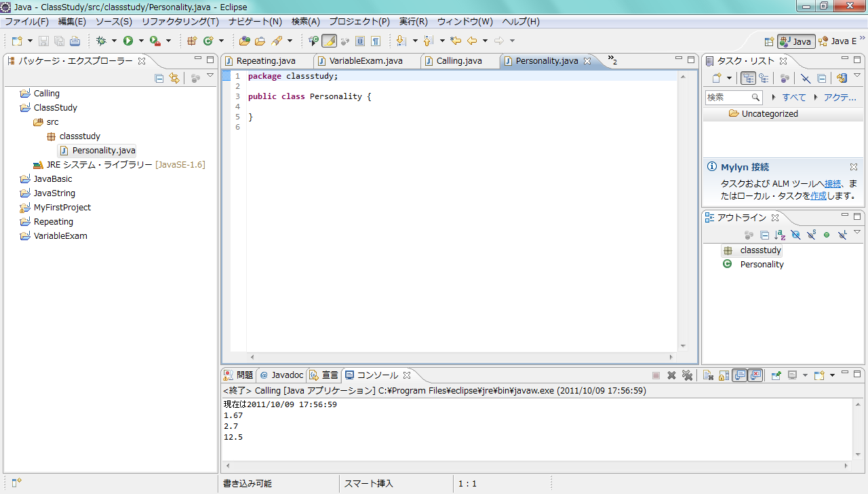
Task: Click the Debug bug icon
Action: [101, 41]
